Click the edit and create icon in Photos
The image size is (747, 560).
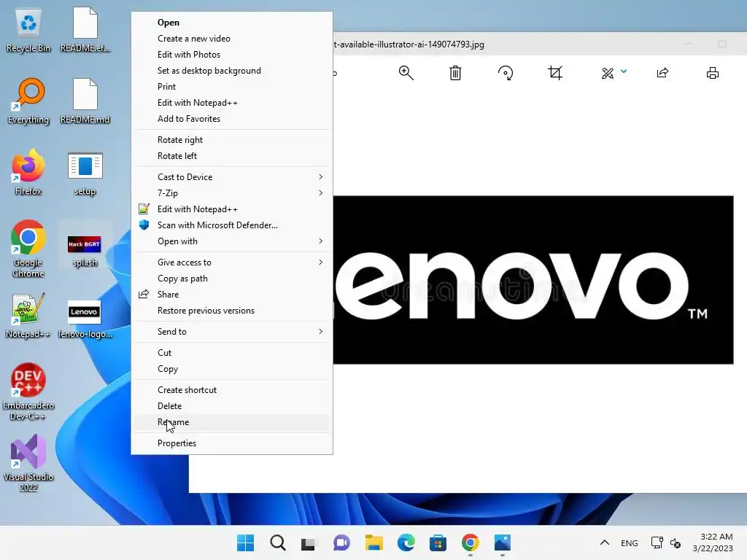pos(608,73)
